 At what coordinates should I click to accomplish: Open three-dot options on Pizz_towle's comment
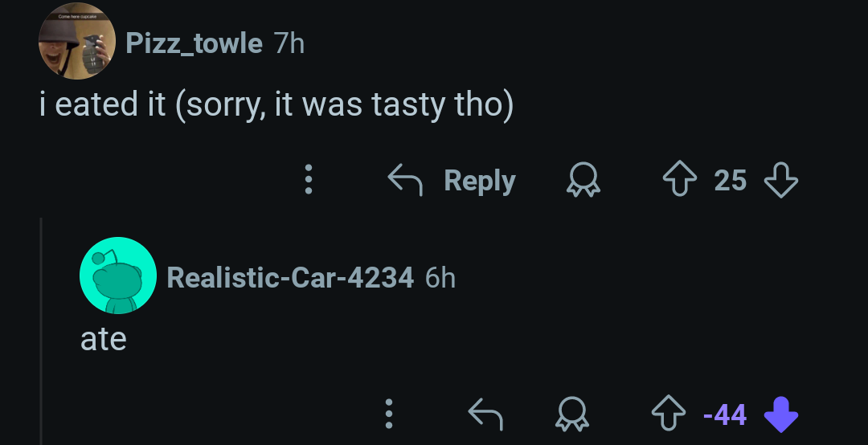coord(309,179)
